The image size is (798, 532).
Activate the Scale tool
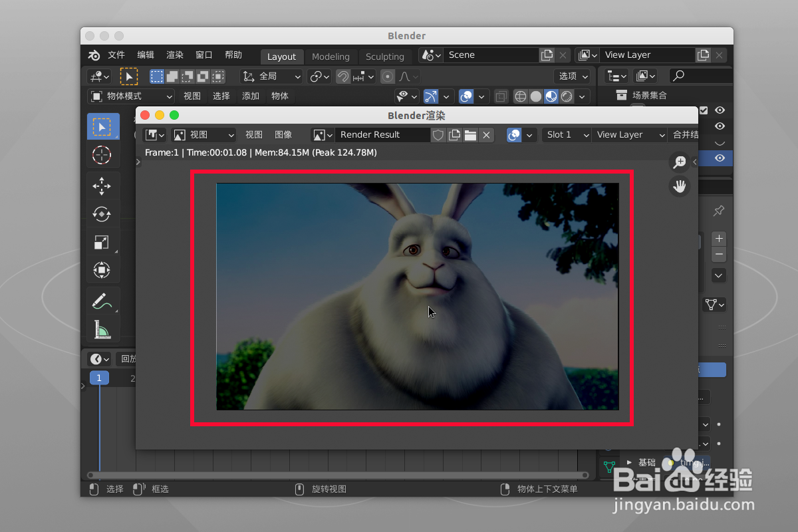point(103,242)
